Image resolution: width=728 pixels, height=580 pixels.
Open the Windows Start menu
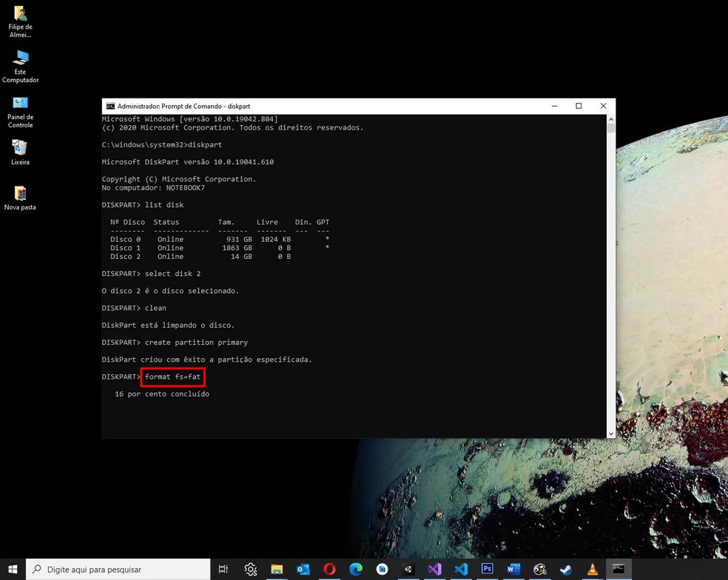(13, 569)
